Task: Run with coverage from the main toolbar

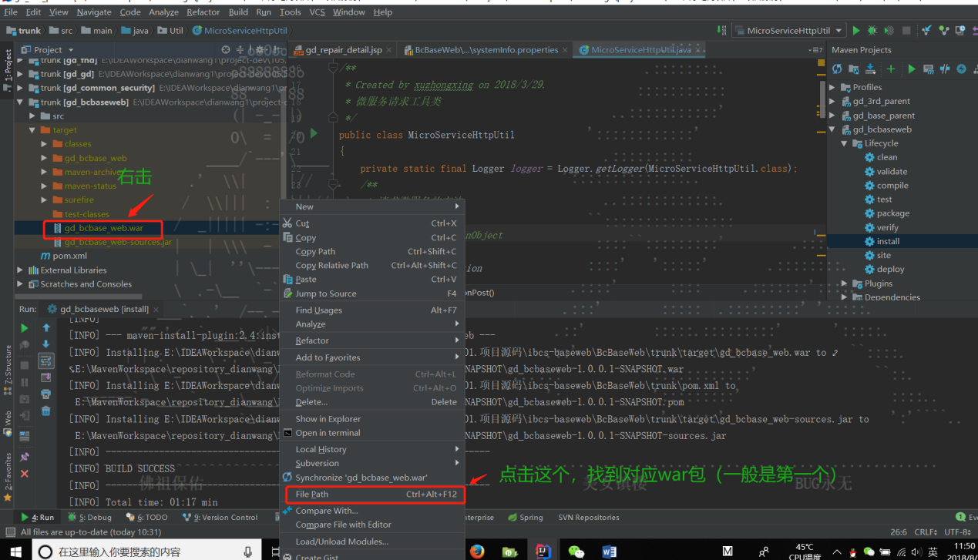Action: coord(889,31)
